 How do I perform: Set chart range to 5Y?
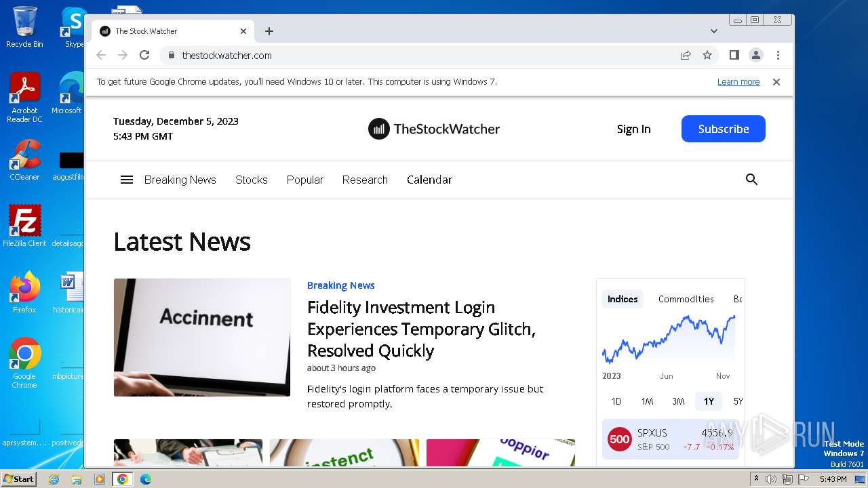tap(737, 401)
